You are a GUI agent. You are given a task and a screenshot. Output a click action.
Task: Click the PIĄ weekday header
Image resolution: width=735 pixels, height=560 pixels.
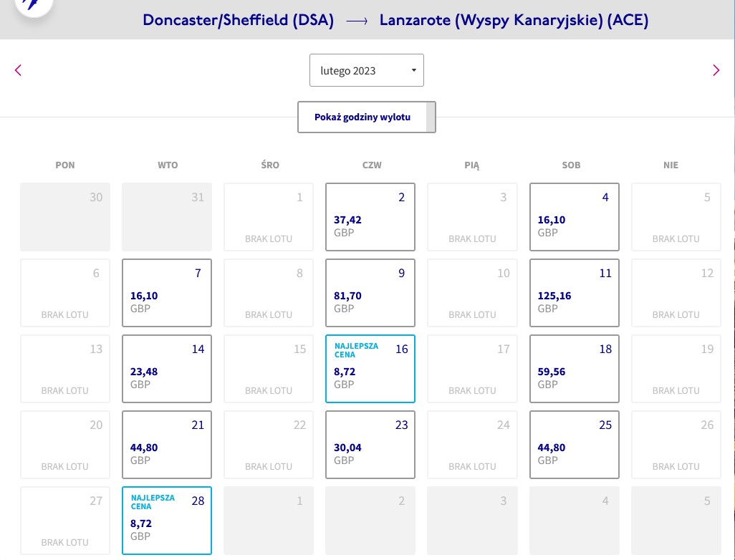(x=472, y=165)
